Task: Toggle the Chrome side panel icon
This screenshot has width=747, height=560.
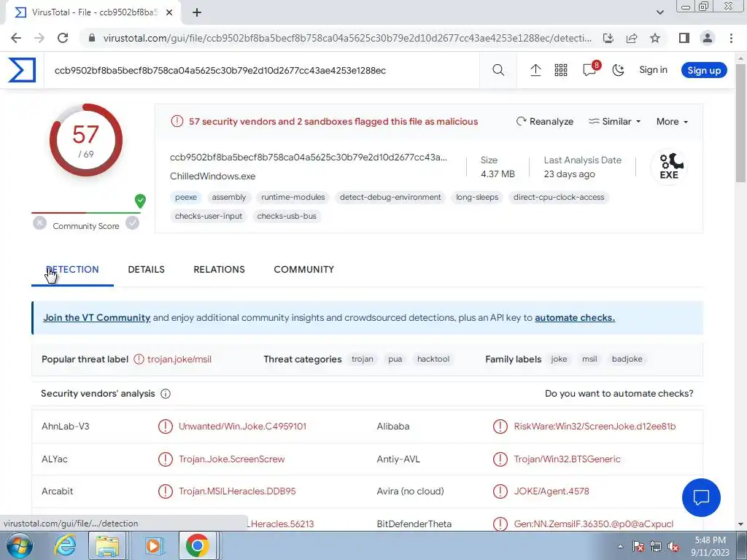Action: [684, 38]
